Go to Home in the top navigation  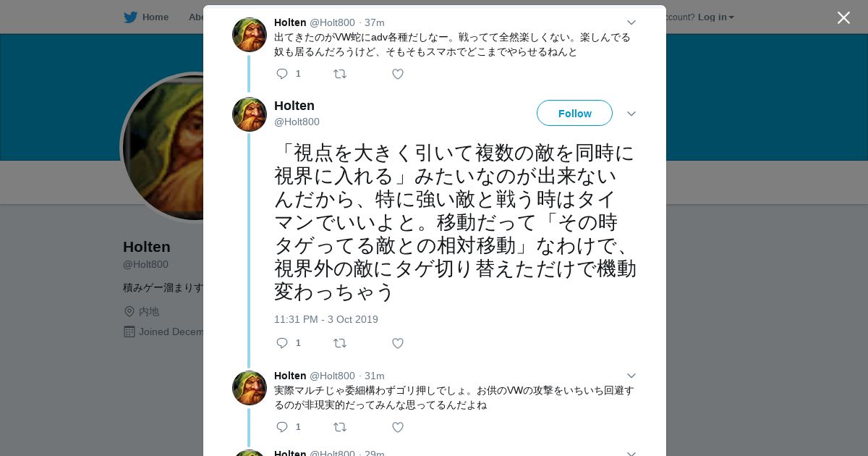[x=155, y=17]
